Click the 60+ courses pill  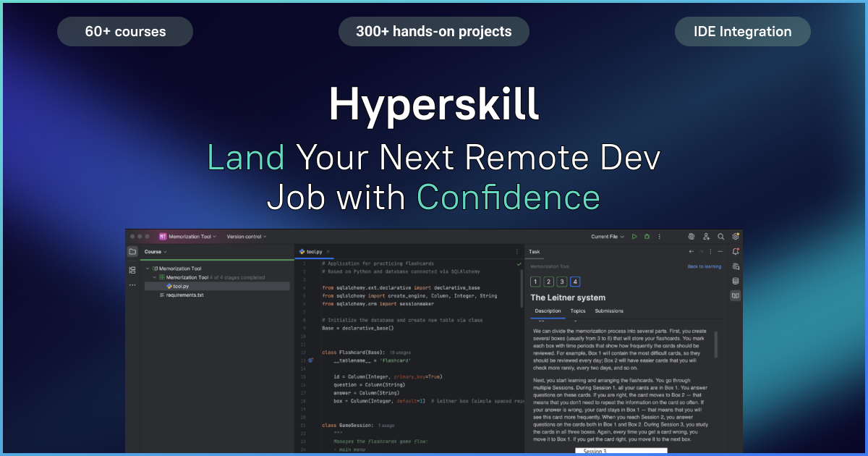(x=125, y=32)
